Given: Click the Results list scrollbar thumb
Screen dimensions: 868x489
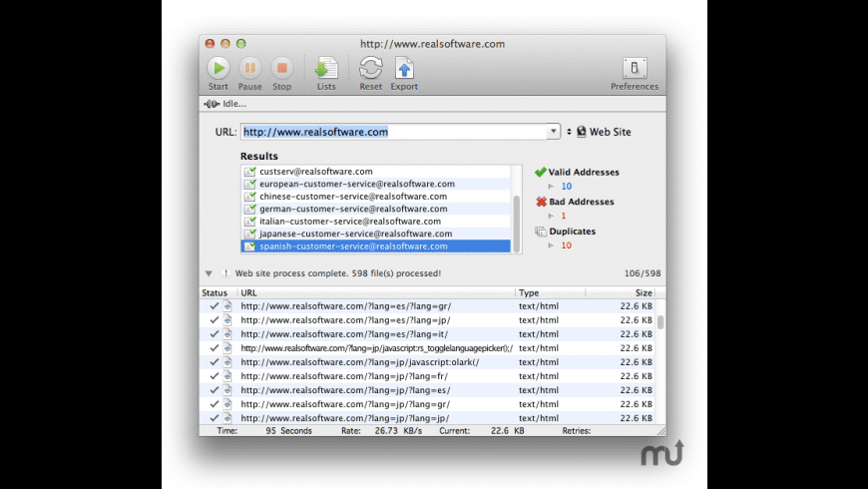Looking at the screenshot, I should point(517,224).
